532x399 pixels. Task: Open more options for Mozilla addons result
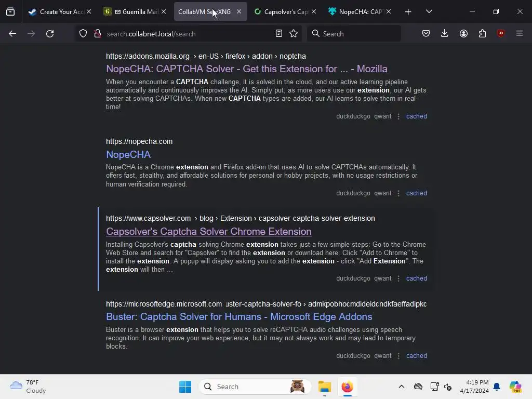398,116
